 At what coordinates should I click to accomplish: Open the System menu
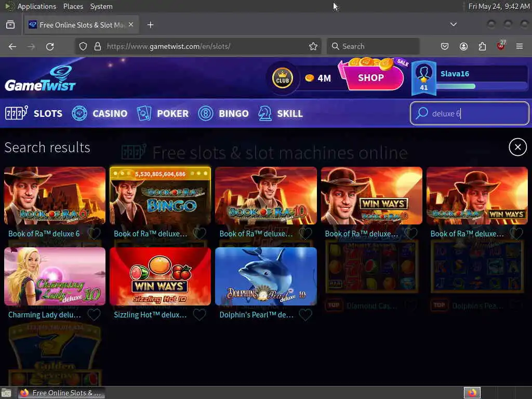(101, 6)
